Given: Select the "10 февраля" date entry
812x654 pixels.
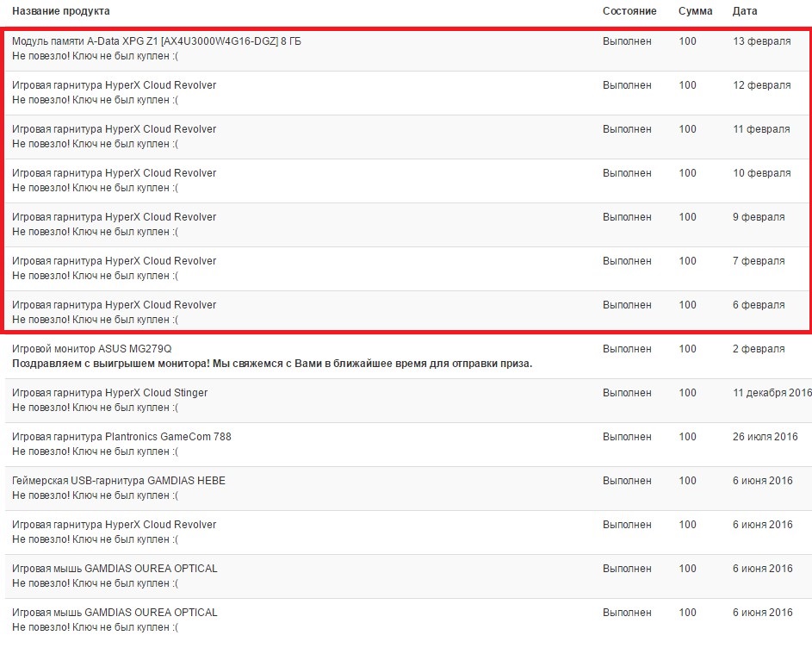Looking at the screenshot, I should click(761, 173).
